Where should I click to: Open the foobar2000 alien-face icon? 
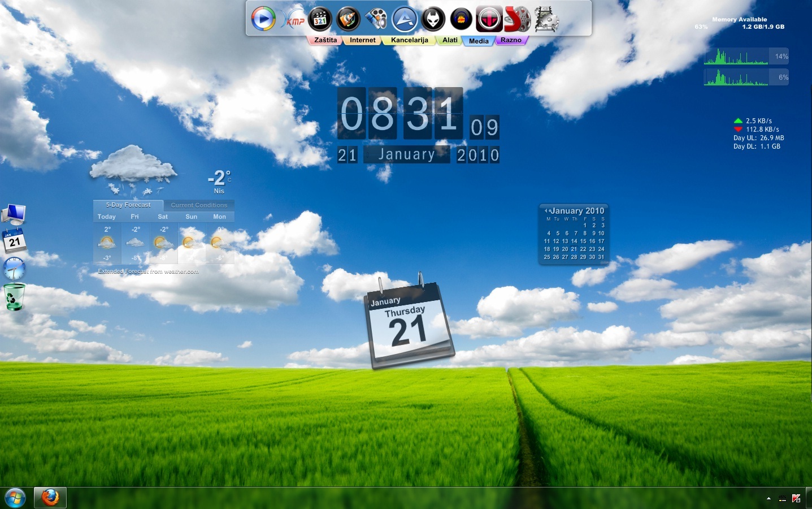(433, 19)
